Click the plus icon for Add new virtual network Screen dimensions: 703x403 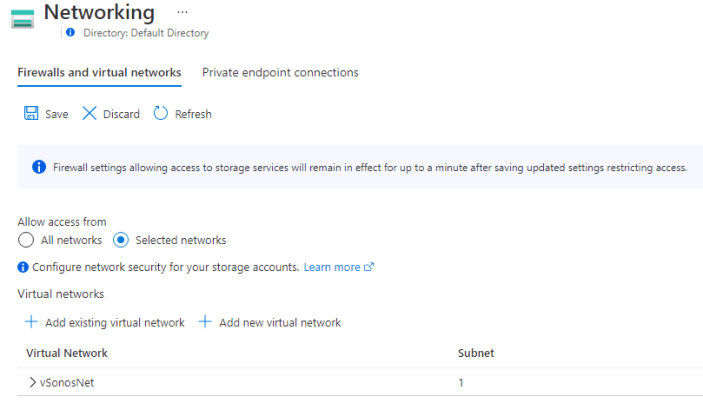point(205,322)
